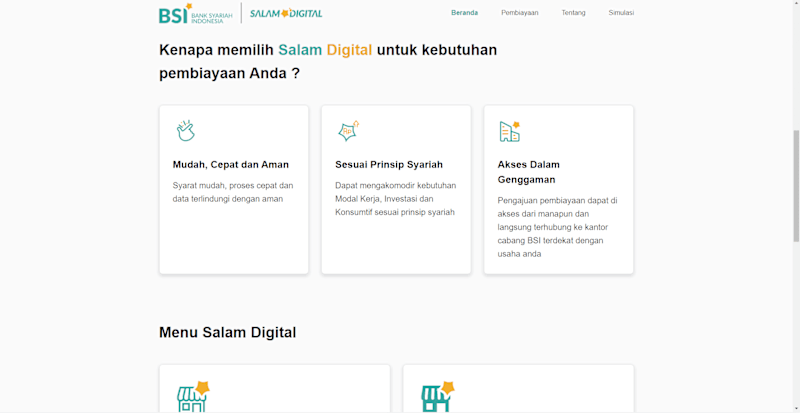The height and width of the screenshot is (413, 800).
Task: Click the Rp money icon for Sesuai Prinsip Syariah
Action: tap(348, 131)
